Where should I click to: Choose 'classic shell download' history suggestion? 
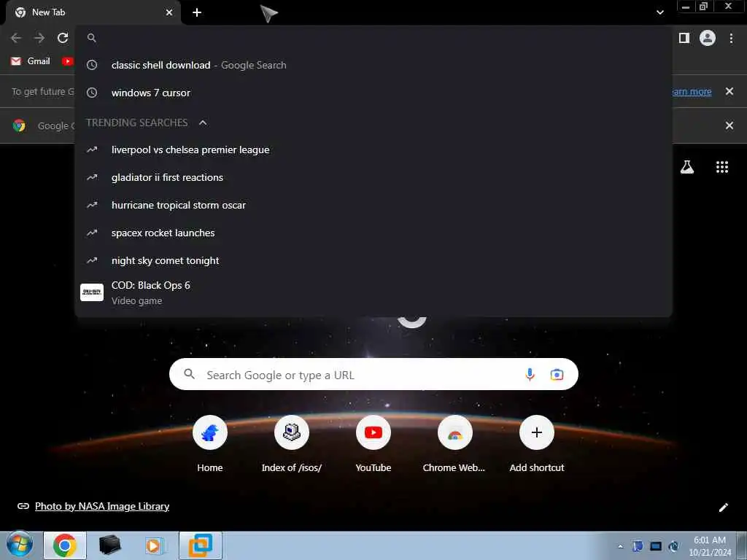click(x=373, y=65)
